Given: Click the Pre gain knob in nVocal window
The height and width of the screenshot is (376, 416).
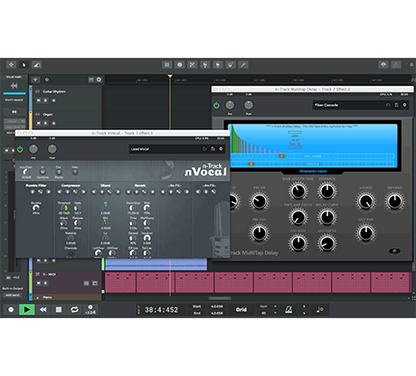Looking at the screenshot, I should click(33, 149).
